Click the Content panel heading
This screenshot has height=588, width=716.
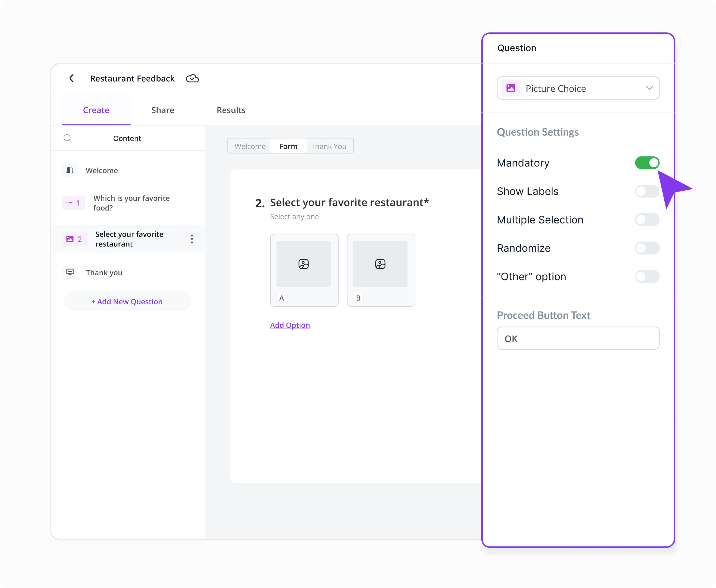pos(127,138)
